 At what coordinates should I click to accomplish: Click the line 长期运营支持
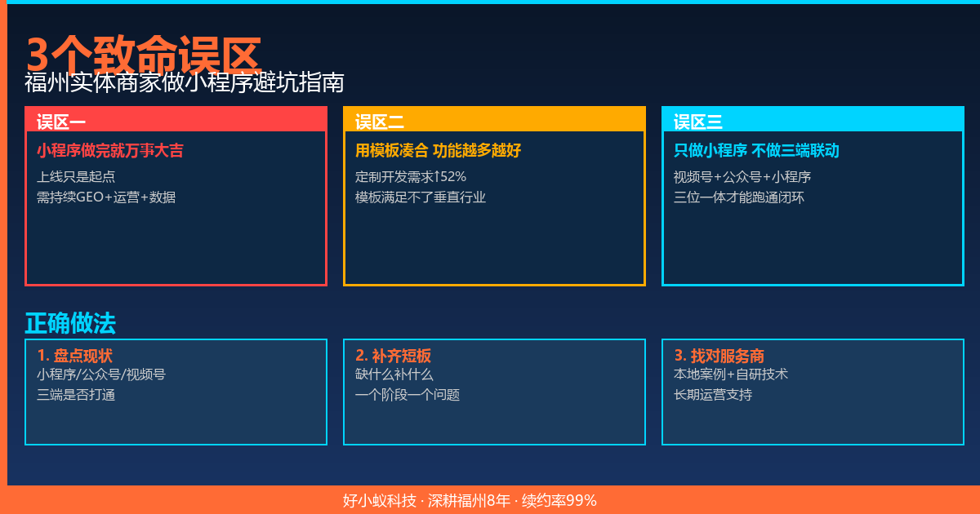click(x=713, y=395)
